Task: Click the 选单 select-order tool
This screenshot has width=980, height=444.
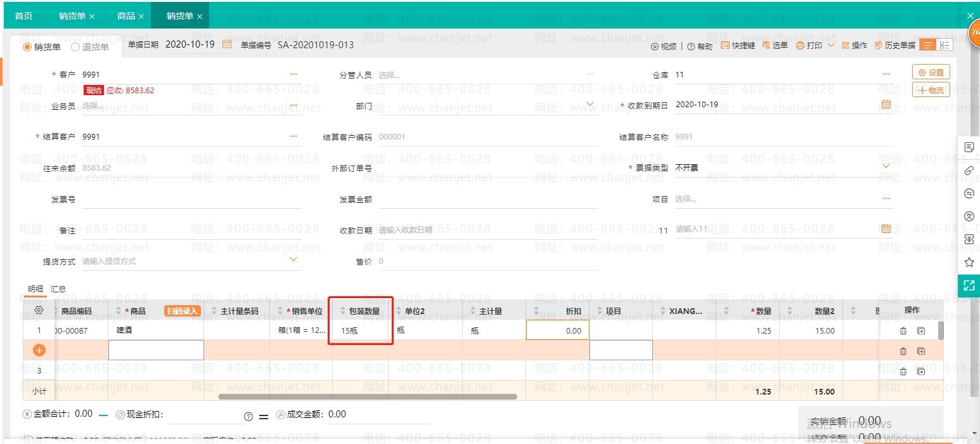Action: tap(775, 46)
